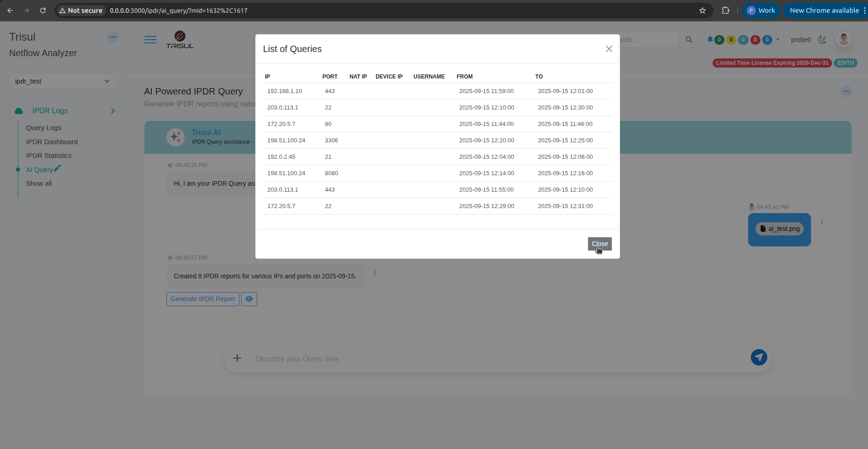
Task: Click Show all in sidebar
Action: (x=39, y=183)
